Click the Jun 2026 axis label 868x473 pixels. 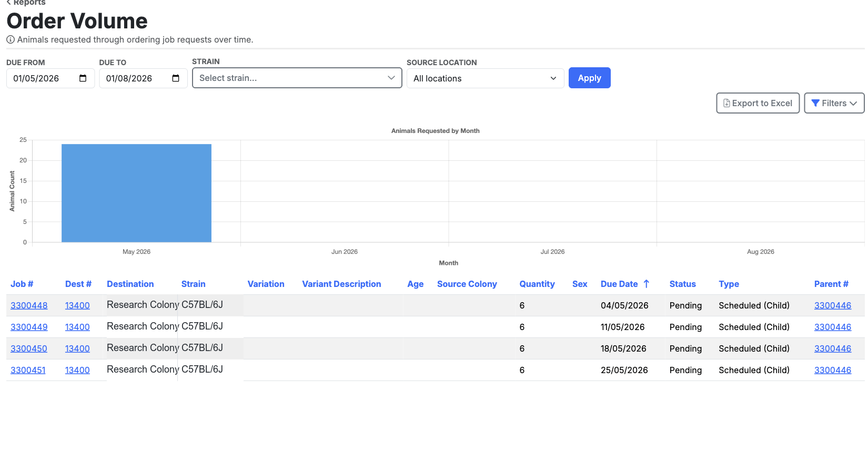click(345, 252)
